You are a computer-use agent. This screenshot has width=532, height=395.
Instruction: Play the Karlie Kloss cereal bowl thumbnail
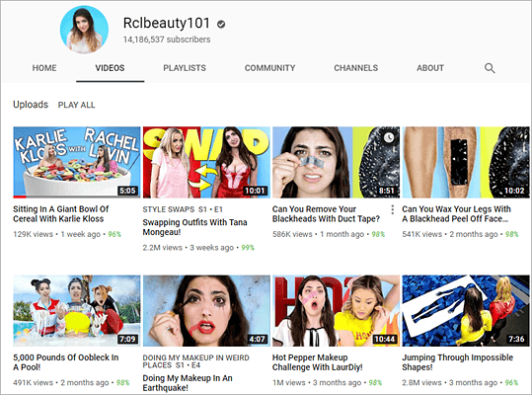77,162
